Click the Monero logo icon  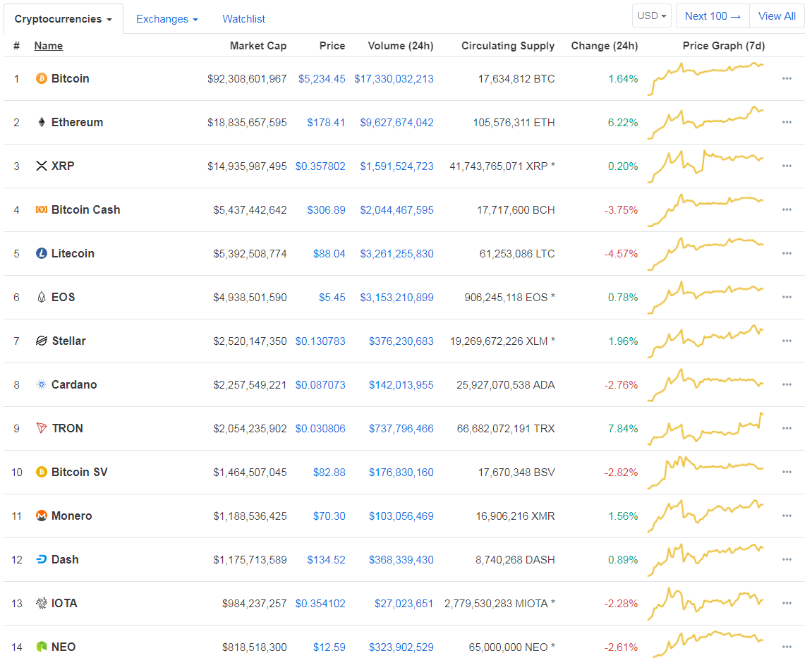click(42, 516)
